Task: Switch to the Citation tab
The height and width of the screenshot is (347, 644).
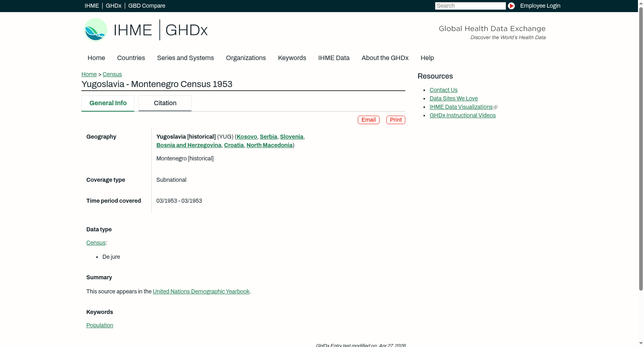Action: (165, 103)
